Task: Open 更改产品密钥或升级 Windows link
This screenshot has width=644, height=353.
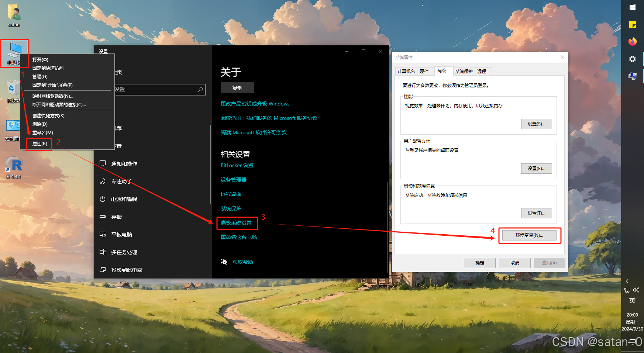Action: 255,104
